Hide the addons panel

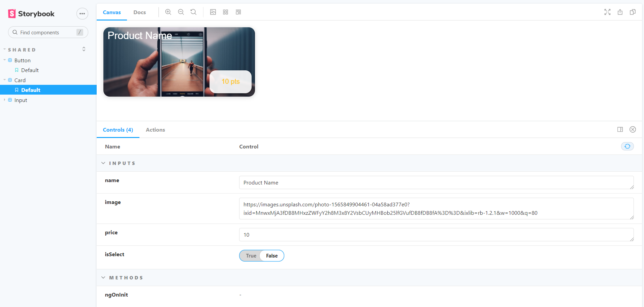pos(633,130)
